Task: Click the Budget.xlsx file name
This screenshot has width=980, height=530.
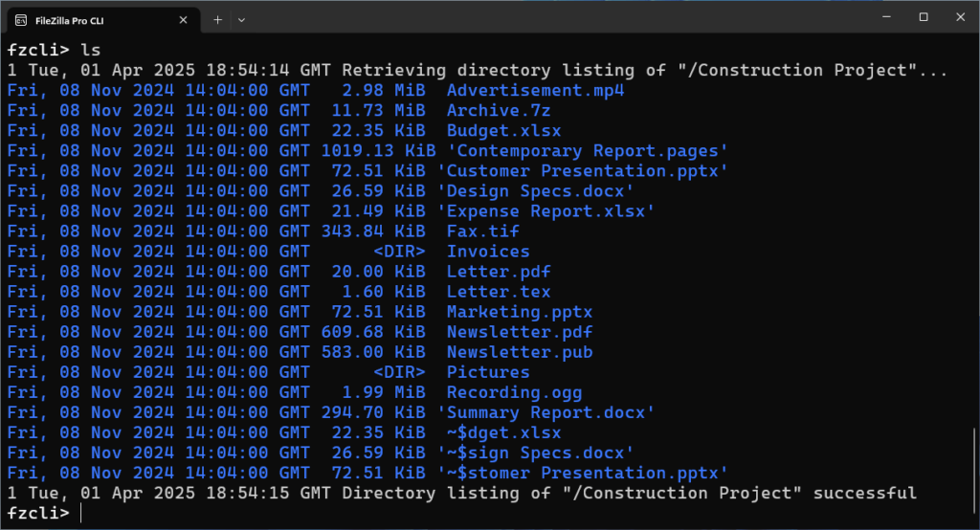Action: click(x=503, y=131)
